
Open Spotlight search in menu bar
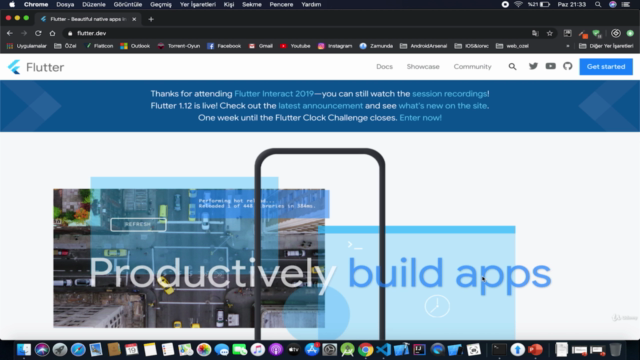click(x=598, y=4)
